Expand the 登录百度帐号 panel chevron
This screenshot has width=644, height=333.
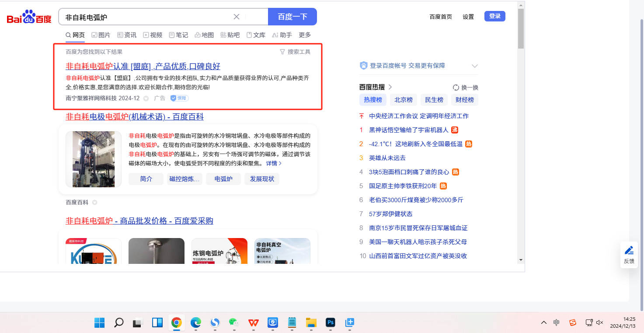click(x=474, y=66)
